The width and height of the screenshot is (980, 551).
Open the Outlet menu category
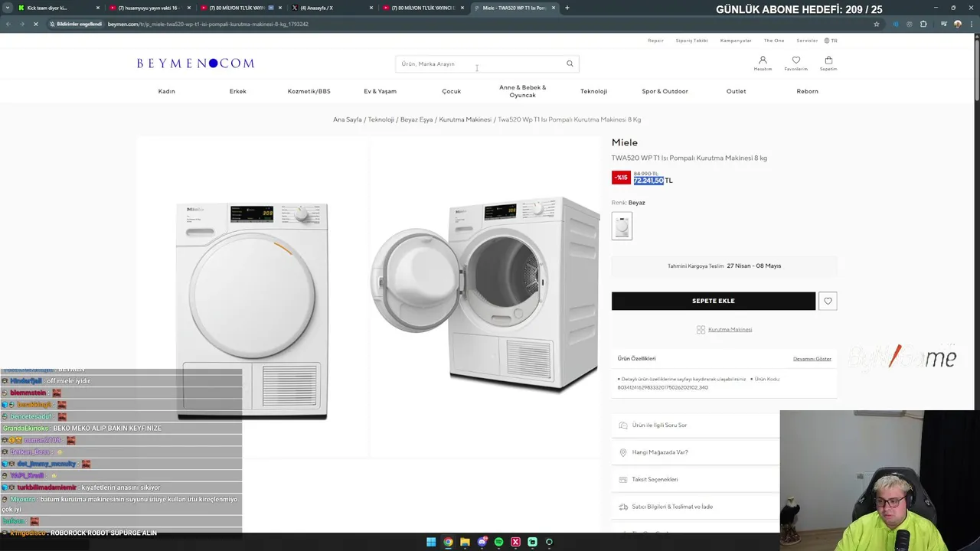click(x=737, y=91)
